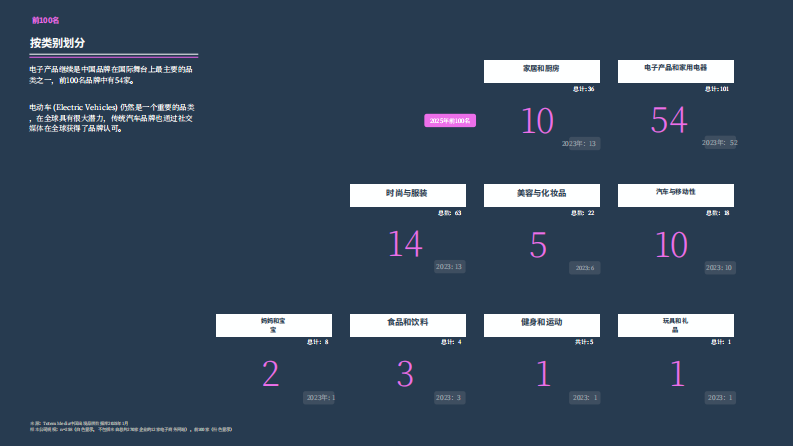Click the 时尚与服装 category header
Image resolution: width=793 pixels, height=446 pixels.
(x=407, y=195)
